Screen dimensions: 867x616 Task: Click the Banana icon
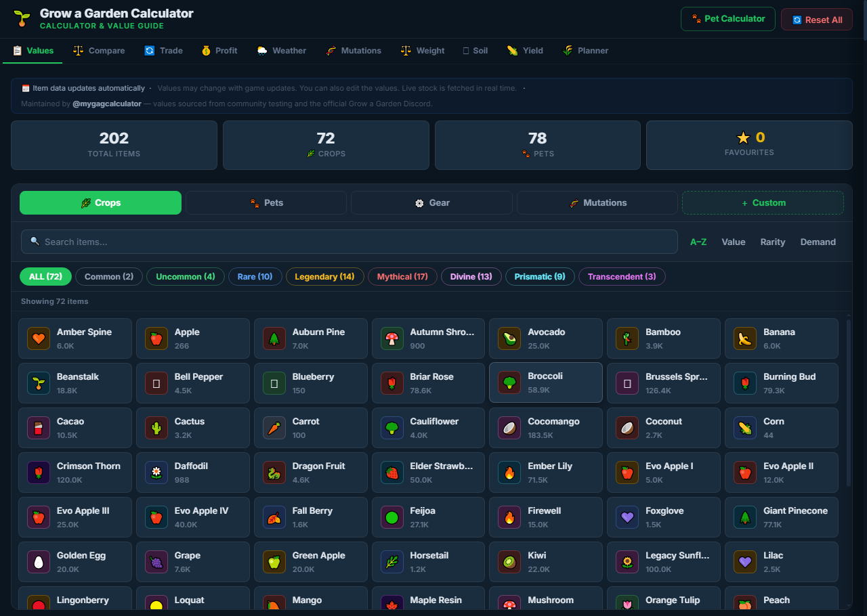[x=745, y=338]
